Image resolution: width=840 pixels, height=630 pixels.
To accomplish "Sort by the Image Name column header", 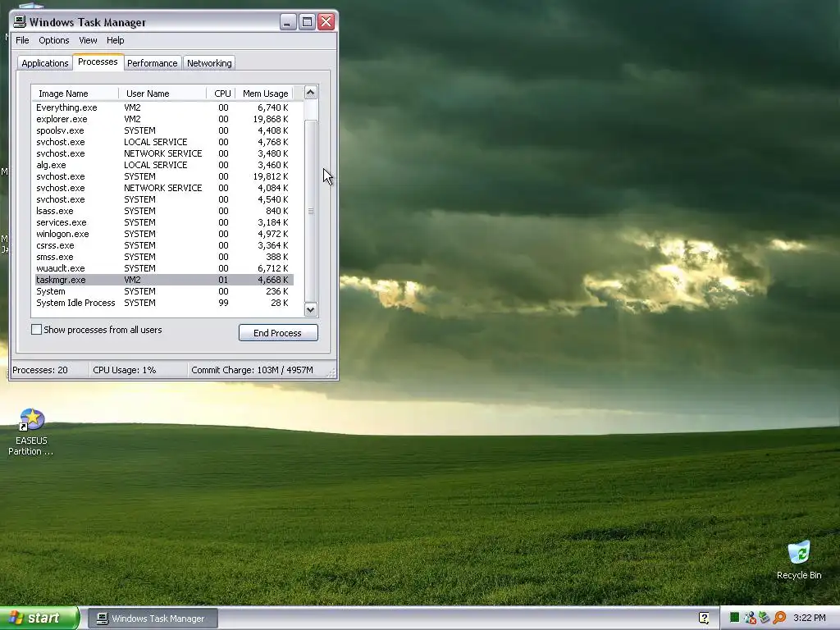I will pos(75,94).
